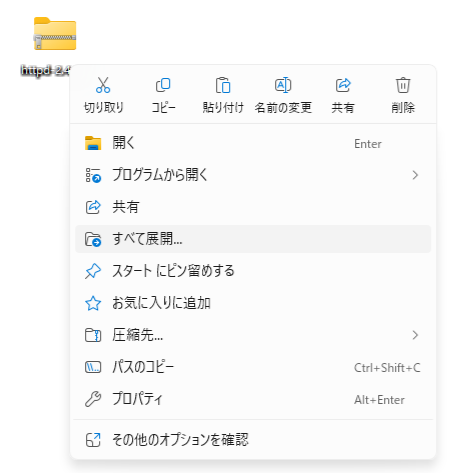This screenshot has width=460, height=473.
Task: Open the プログラムから開く menu entry
Action: 253,175
